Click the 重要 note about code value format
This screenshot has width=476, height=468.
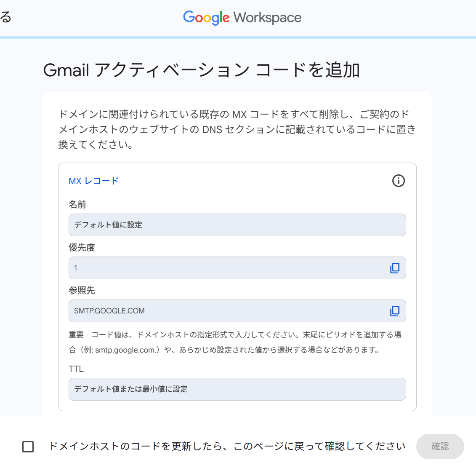coord(235,342)
